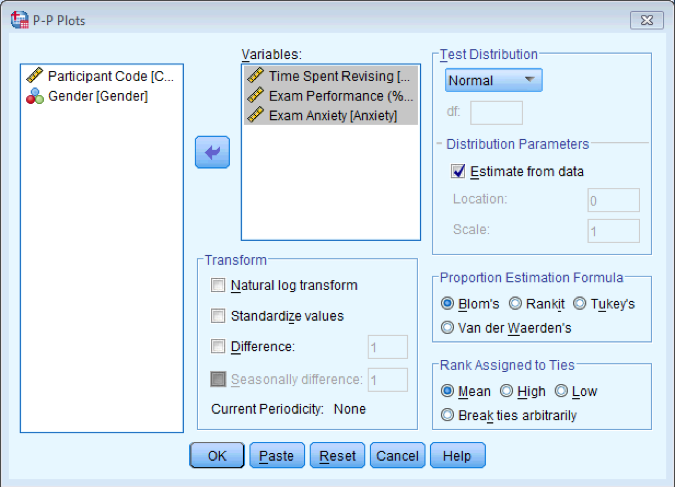Click the Gender nominal variable icon
Viewport: 675px width, 487px height.
(35, 96)
